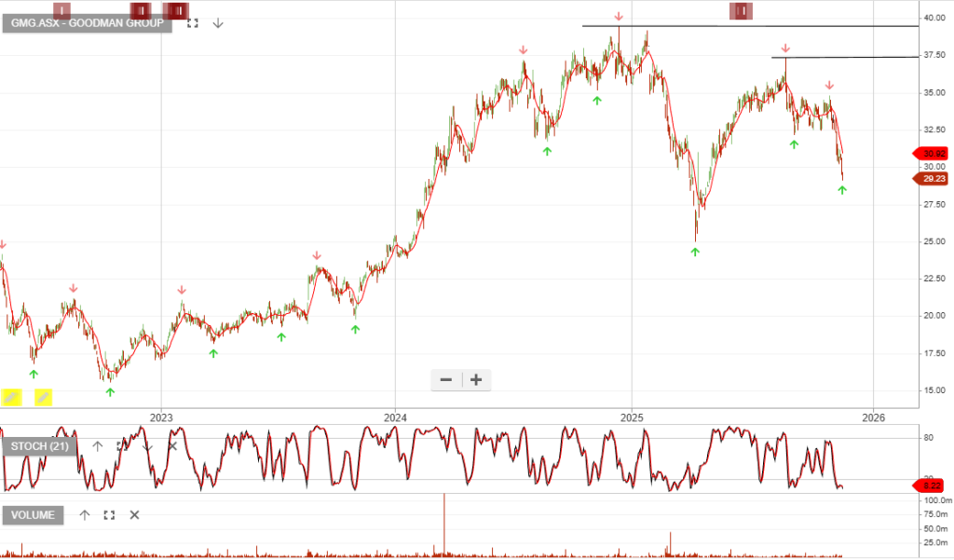Click the VOLUME panel label
The width and height of the screenshot is (954, 560).
tap(34, 514)
